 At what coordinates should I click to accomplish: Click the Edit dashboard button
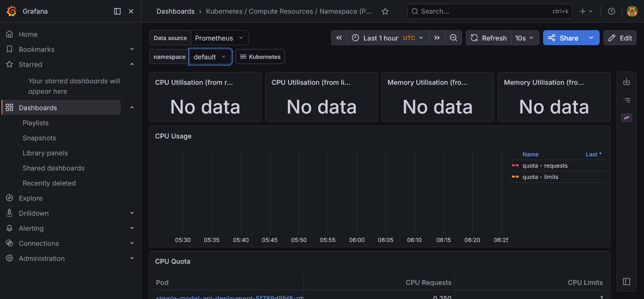point(620,38)
